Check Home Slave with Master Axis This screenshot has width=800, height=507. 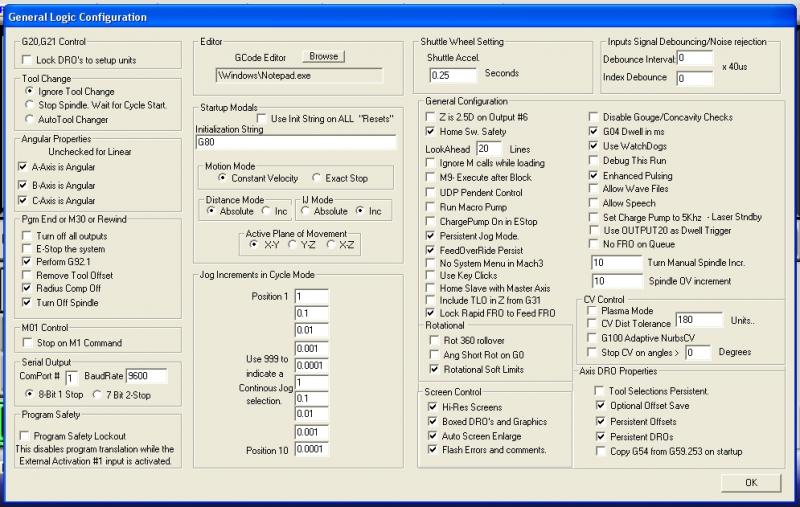pos(430,288)
